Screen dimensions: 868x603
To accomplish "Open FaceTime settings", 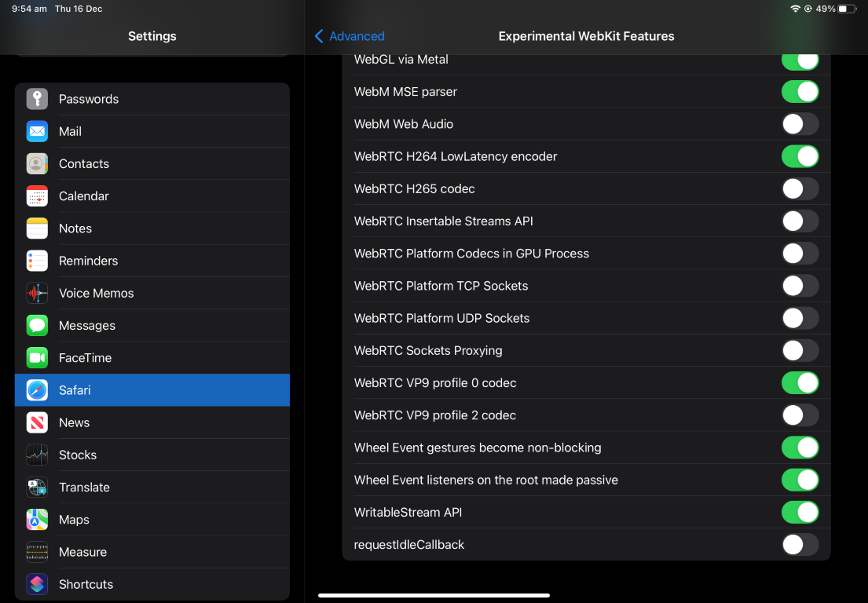I will [x=152, y=358].
